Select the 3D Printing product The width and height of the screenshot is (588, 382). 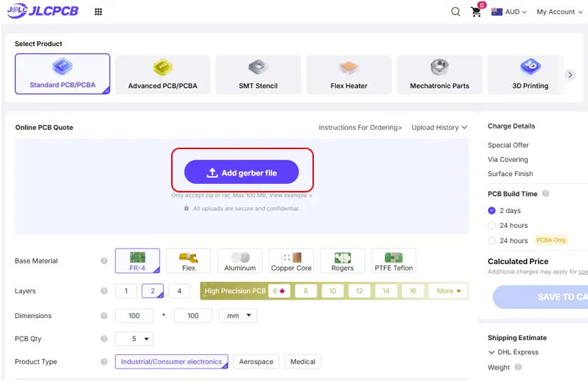click(530, 75)
